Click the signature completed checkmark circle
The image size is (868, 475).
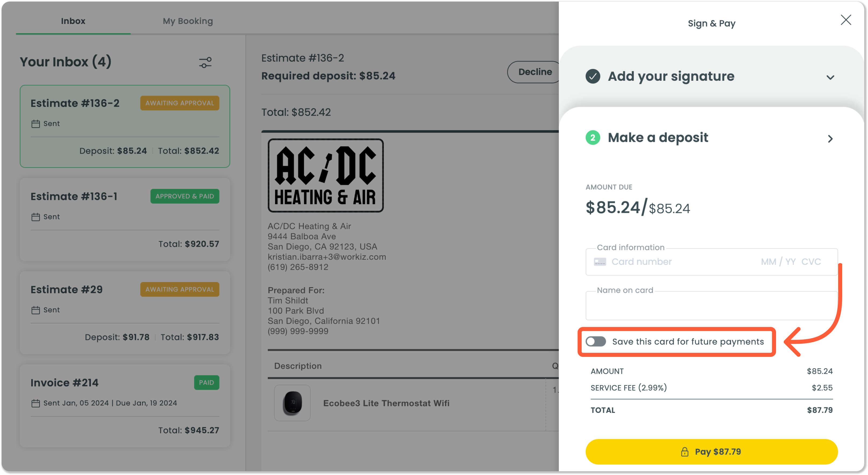pos(593,76)
